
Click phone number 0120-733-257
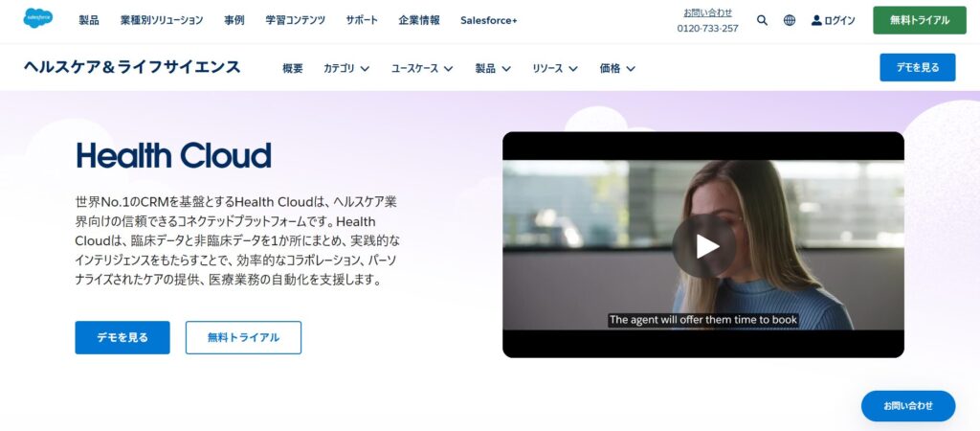pos(707,28)
